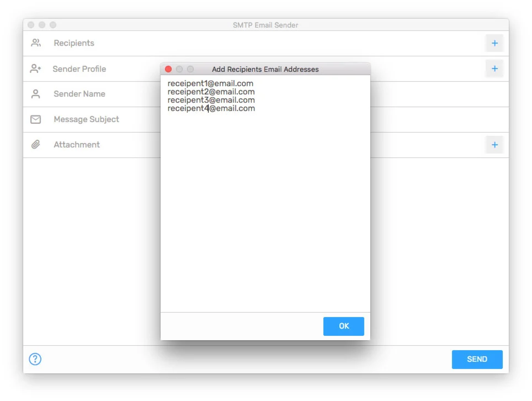Screen dimensions: 532x401
Task: Place the cursor at the end of receipent4@email.com
Action: pos(255,108)
